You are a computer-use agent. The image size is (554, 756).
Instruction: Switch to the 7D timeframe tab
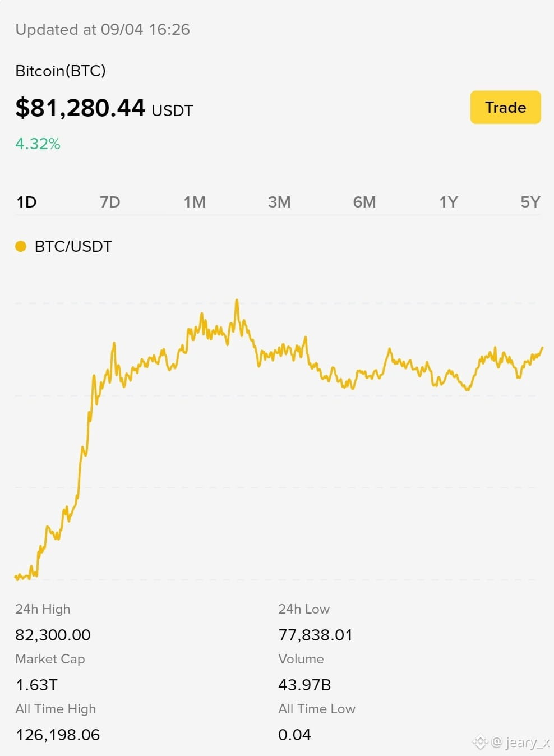110,202
